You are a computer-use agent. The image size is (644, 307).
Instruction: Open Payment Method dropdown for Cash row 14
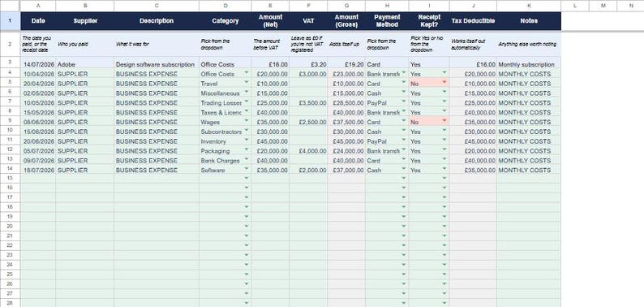click(404, 168)
